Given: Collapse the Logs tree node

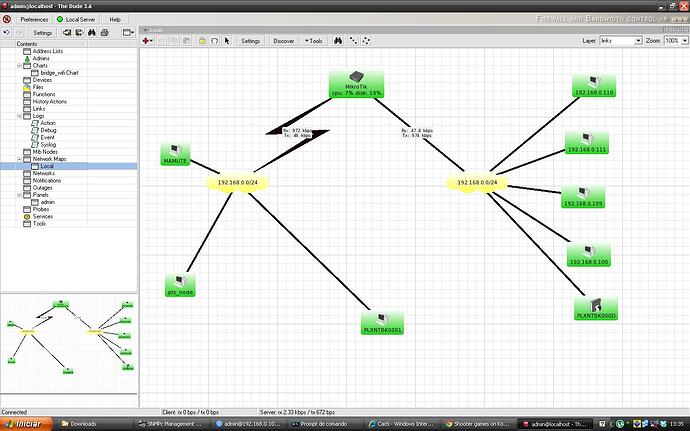Looking at the screenshot, I should pos(19,116).
